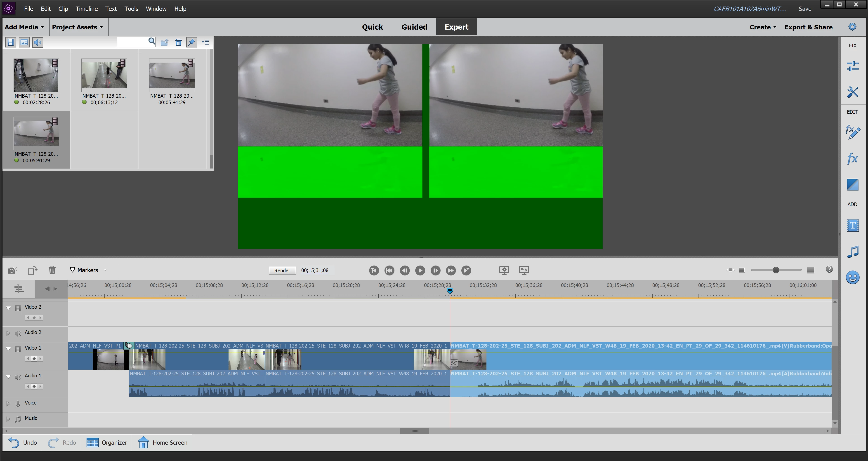Viewport: 868px width, 461px height.
Task: Adjust the timeline zoom slider handle
Action: pos(776,270)
